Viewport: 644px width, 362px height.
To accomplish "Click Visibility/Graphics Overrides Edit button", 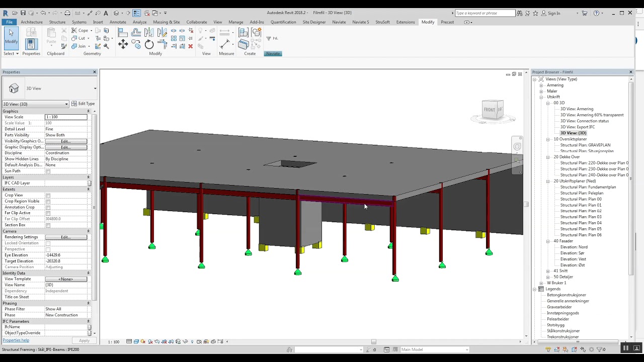I will click(66, 141).
